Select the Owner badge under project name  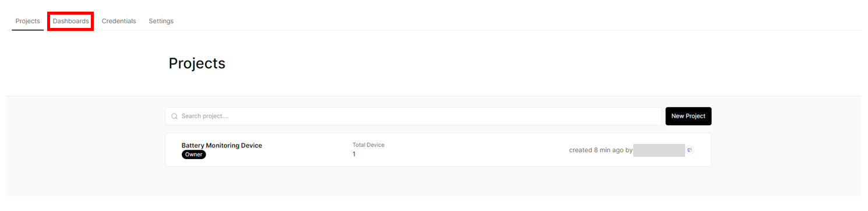[193, 154]
